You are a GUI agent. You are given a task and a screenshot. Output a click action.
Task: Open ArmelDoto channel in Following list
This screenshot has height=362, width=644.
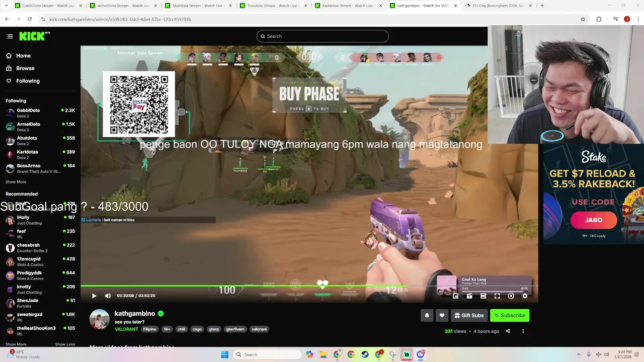point(40,127)
